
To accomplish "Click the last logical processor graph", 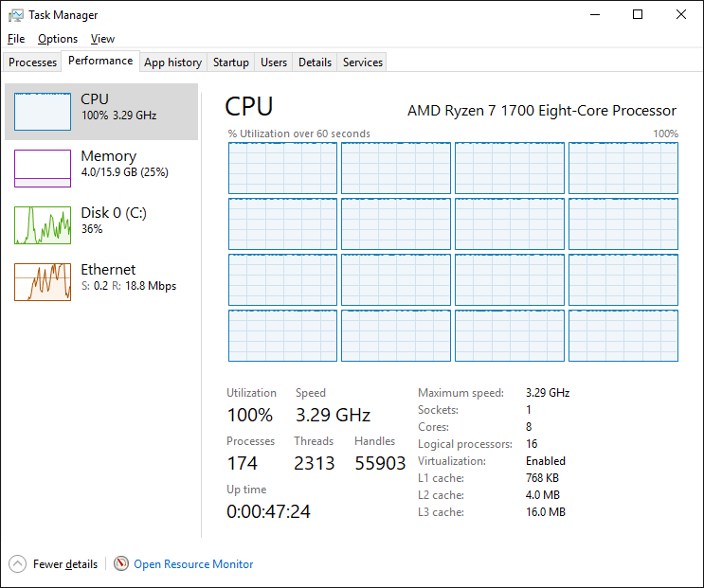I will pyautogui.click(x=623, y=335).
